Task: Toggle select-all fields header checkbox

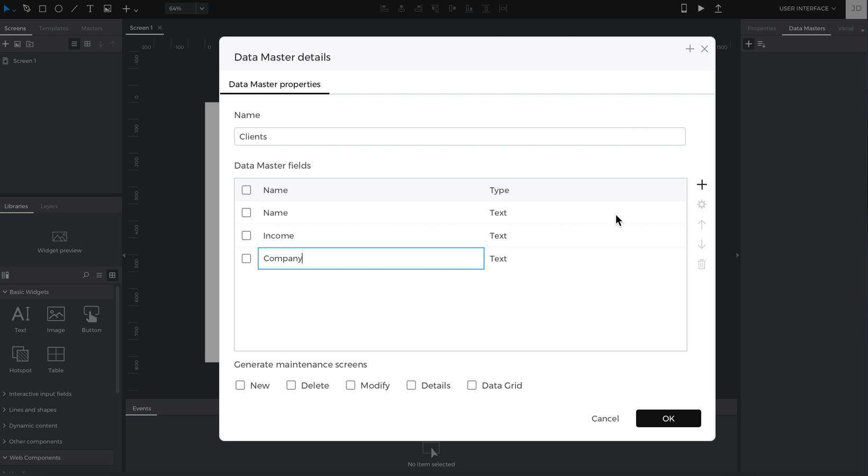Action: coord(246,190)
